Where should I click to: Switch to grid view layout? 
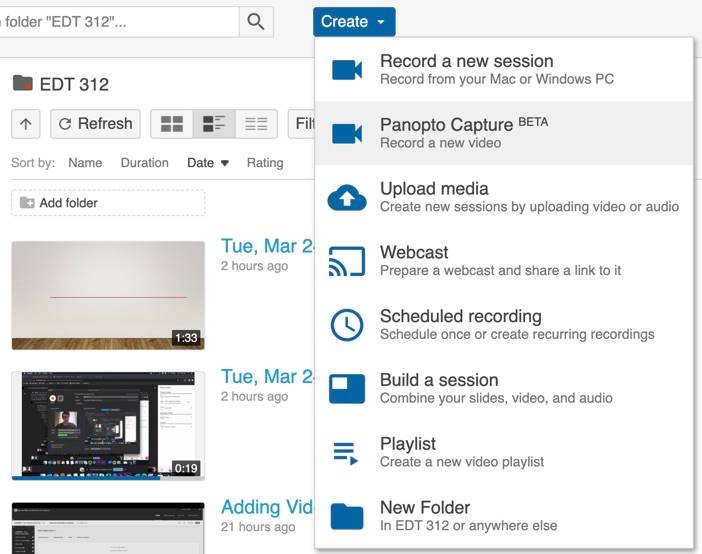(x=172, y=124)
